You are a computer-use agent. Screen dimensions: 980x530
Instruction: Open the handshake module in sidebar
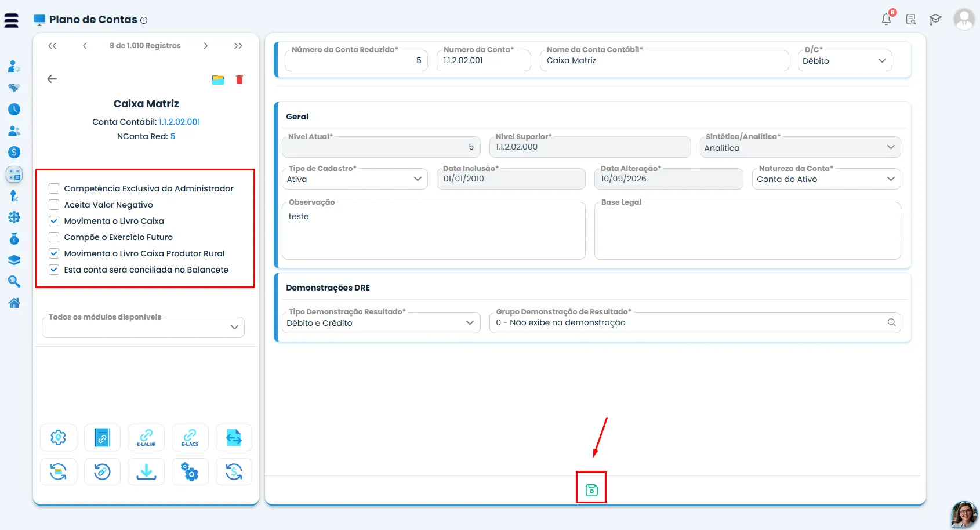point(14,88)
